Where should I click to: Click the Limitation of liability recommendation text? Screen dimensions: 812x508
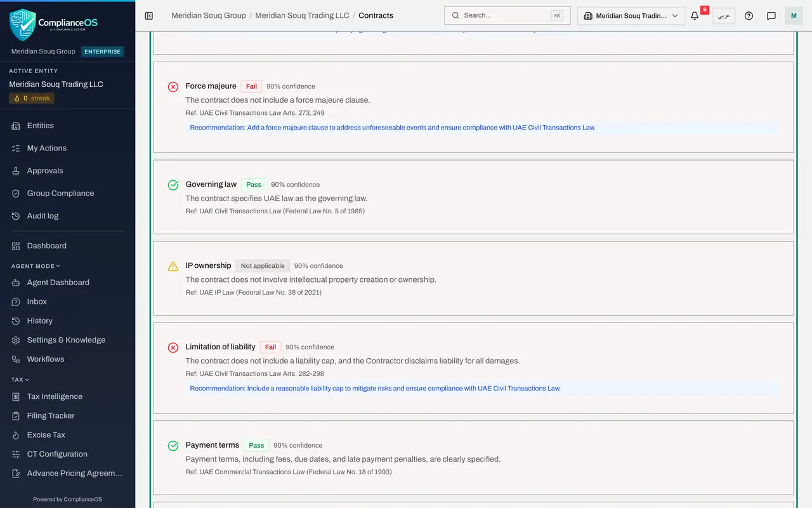[x=376, y=388]
